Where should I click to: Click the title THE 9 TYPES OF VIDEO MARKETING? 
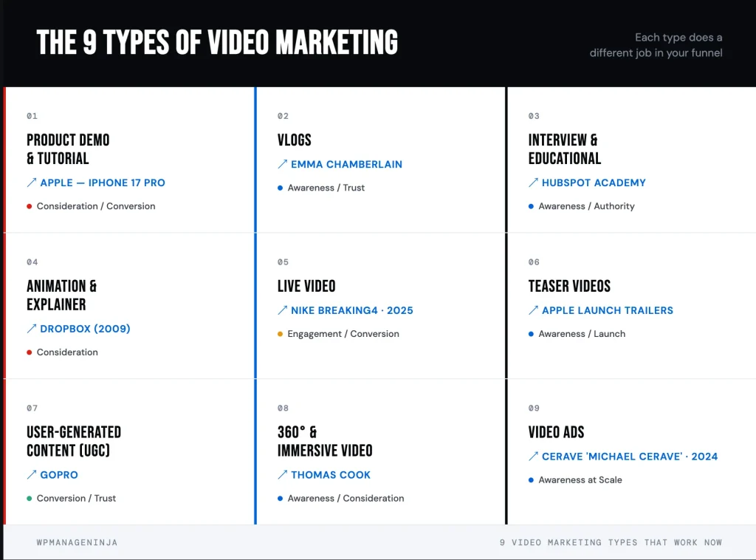tap(219, 42)
